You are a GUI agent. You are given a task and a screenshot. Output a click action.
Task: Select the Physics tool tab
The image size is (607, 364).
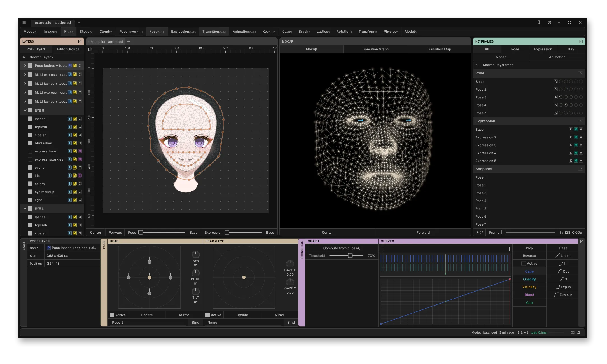tap(391, 32)
